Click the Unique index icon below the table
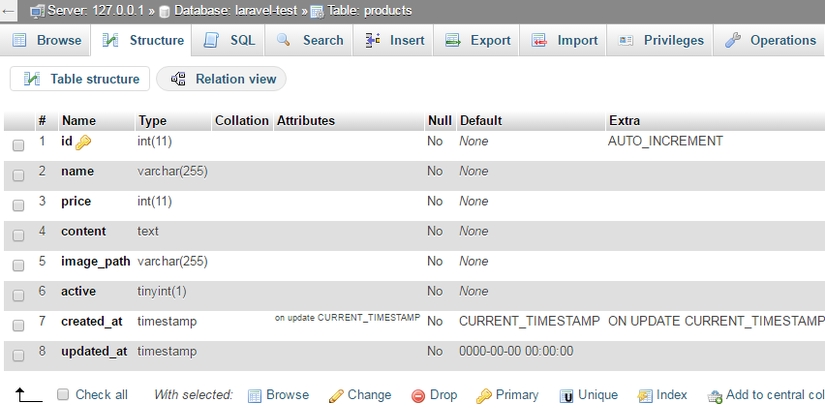825x408 pixels. pos(566,395)
